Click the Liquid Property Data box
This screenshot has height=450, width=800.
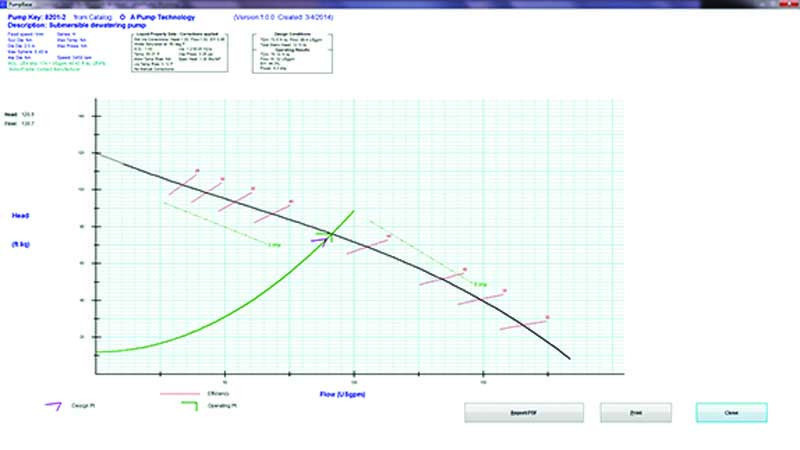180,53
